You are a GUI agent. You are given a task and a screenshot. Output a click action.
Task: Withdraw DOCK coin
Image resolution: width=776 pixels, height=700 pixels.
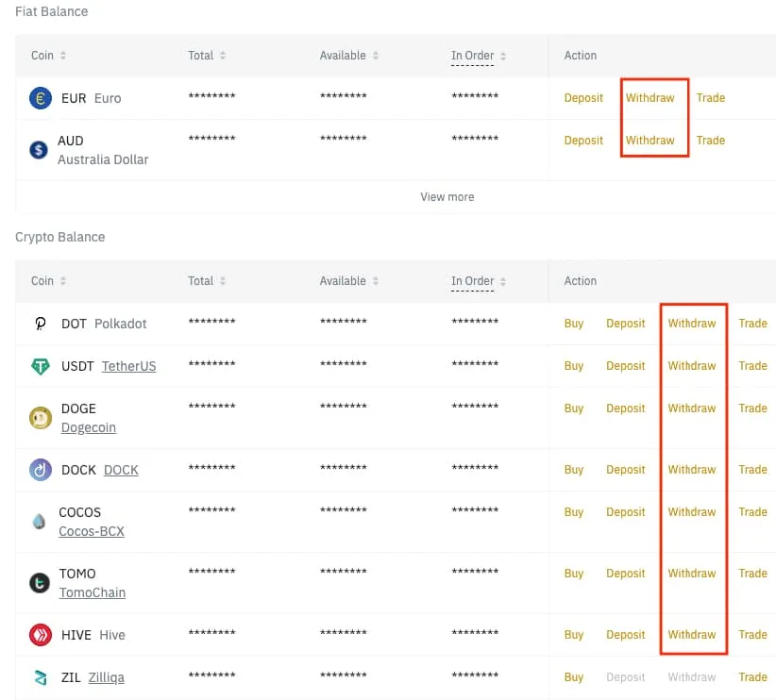(x=692, y=470)
